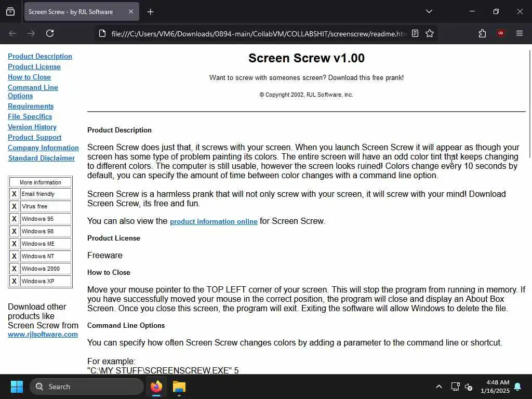
Task: Go back to the previous page
Action: tap(12, 33)
